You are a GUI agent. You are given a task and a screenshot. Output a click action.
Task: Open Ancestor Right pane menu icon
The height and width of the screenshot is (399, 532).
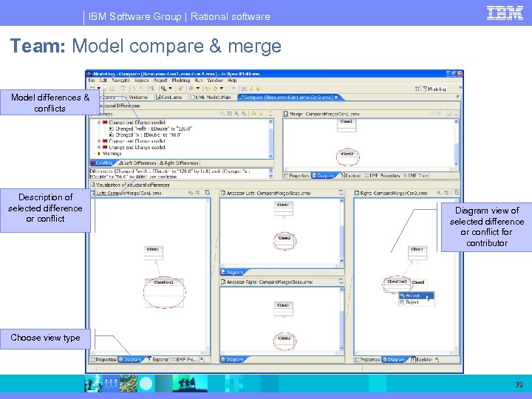341,282
